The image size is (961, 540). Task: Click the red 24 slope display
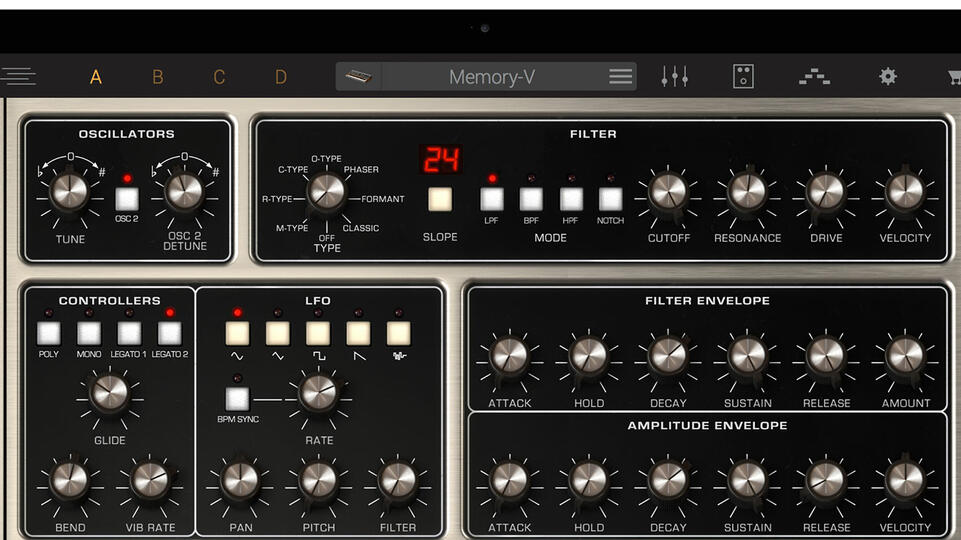(441, 159)
